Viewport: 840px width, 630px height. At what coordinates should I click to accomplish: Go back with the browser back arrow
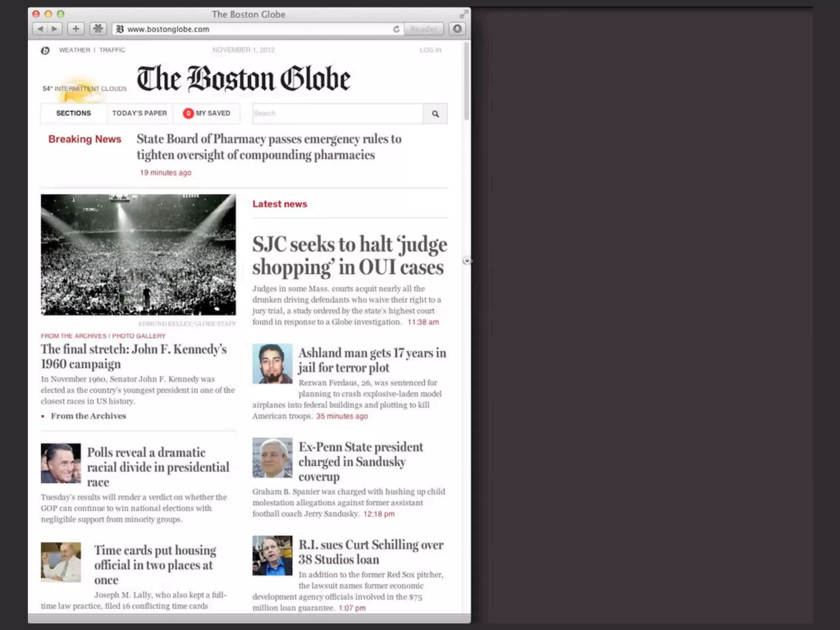pyautogui.click(x=40, y=29)
